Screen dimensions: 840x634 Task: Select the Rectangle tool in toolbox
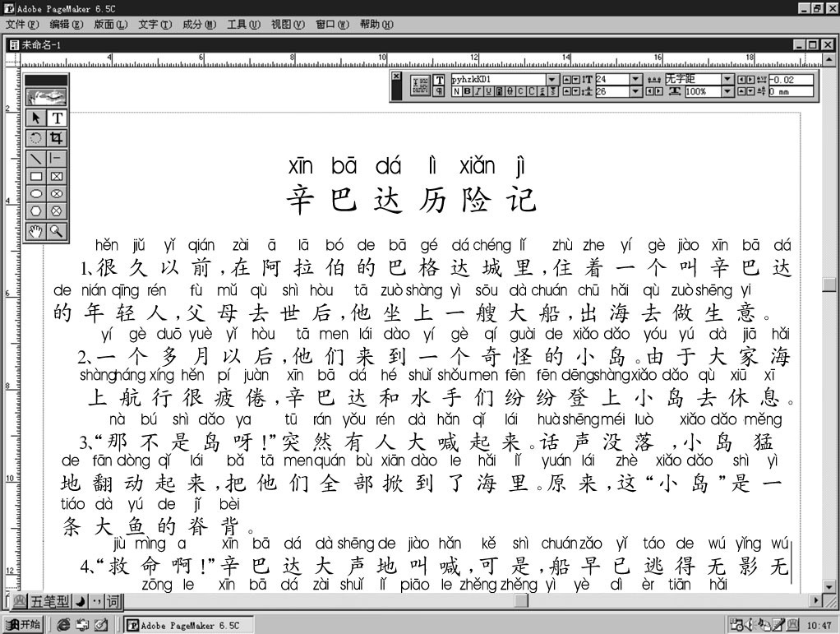coord(36,176)
